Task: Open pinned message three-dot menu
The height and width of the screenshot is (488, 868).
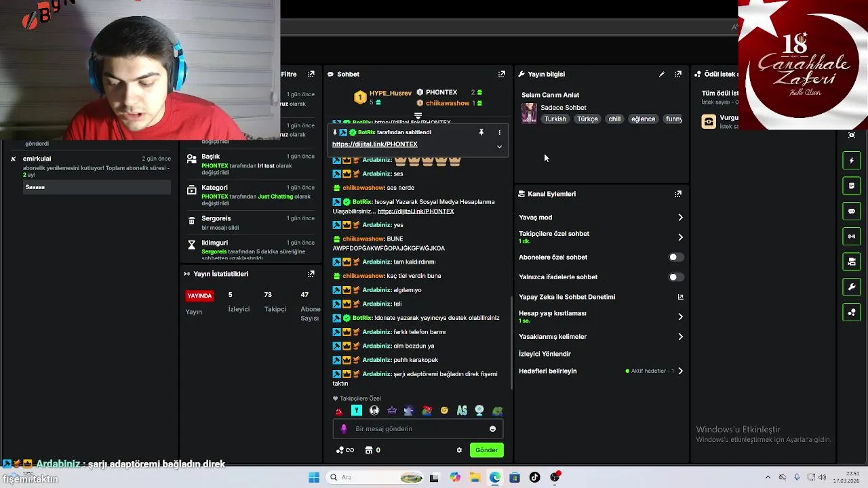Action: click(x=499, y=132)
